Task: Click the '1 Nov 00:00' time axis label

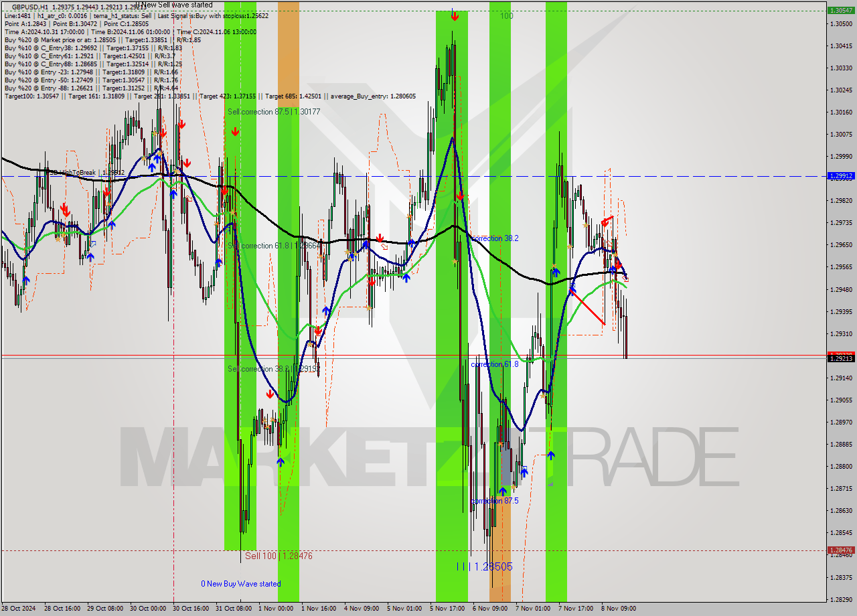Action: (x=276, y=609)
